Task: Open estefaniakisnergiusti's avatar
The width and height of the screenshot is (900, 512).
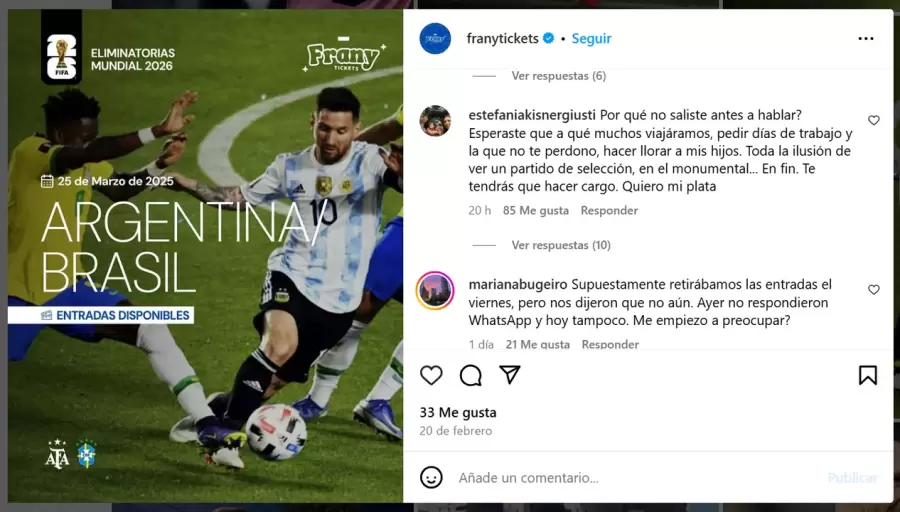Action: click(x=435, y=121)
